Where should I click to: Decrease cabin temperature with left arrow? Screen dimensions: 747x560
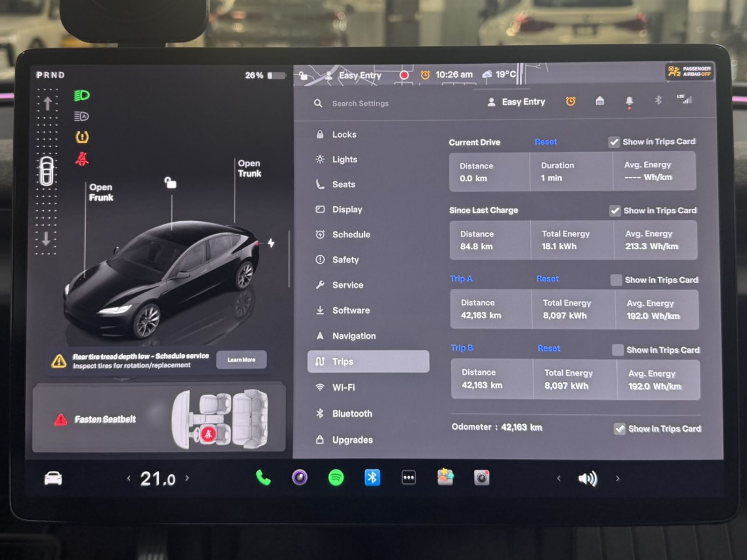click(x=129, y=478)
